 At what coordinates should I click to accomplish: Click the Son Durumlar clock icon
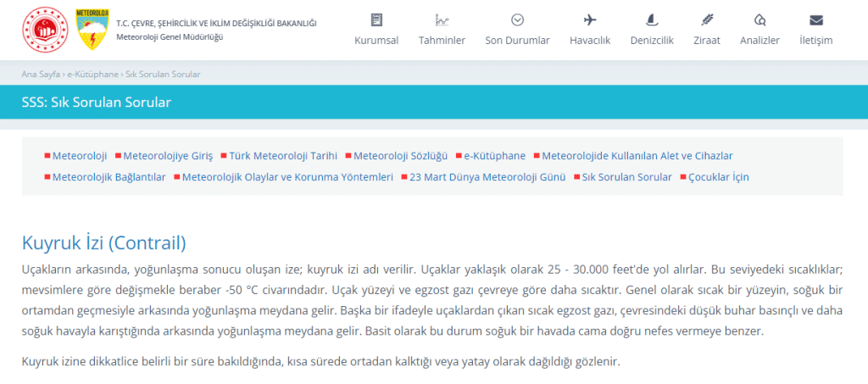517,20
